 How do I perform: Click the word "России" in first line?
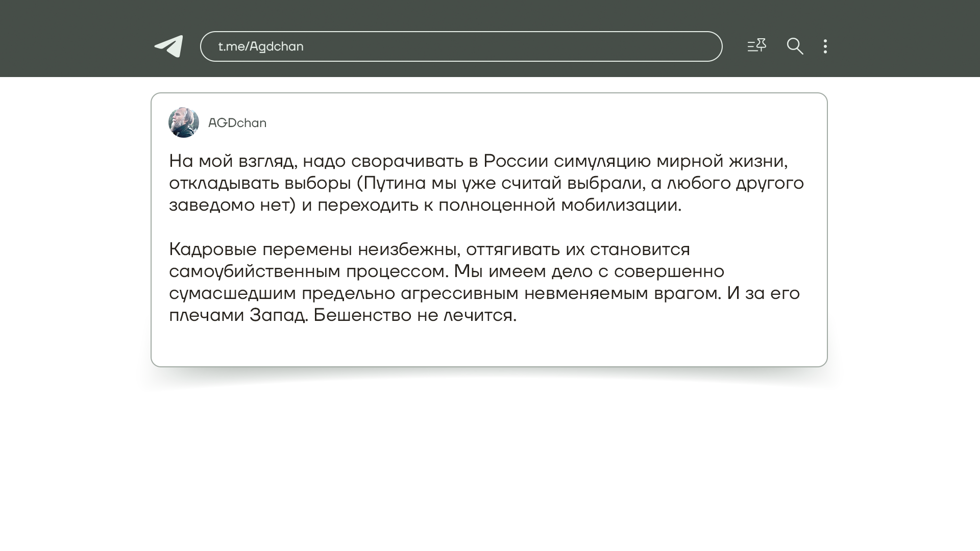[x=516, y=161]
